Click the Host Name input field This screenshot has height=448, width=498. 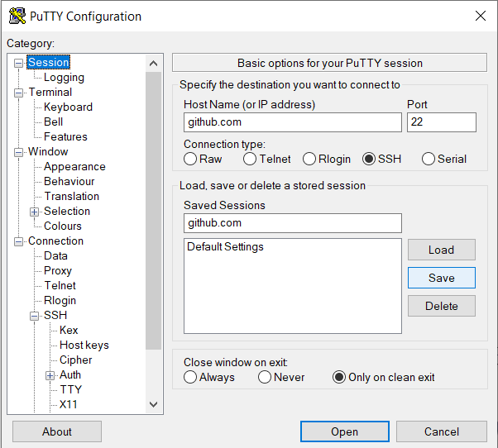pyautogui.click(x=293, y=122)
